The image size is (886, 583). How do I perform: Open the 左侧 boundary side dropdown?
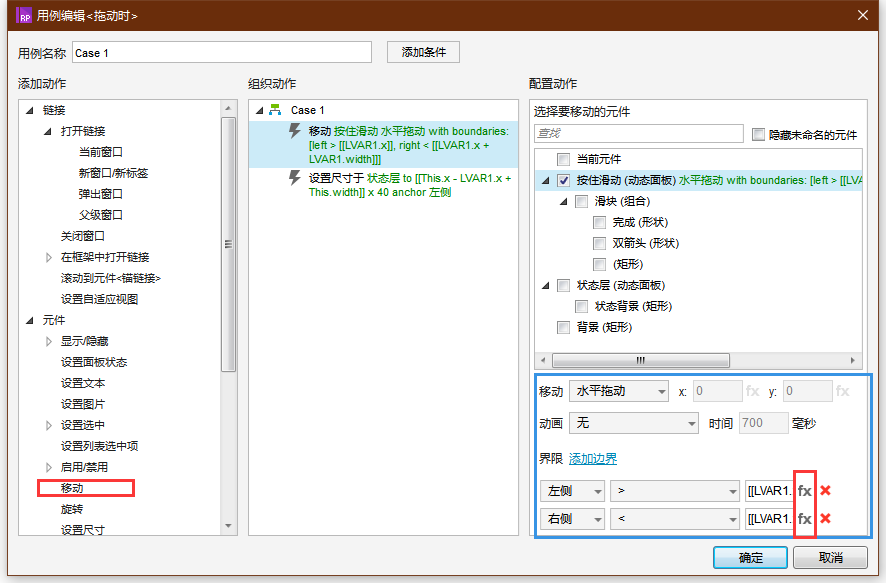coord(572,491)
